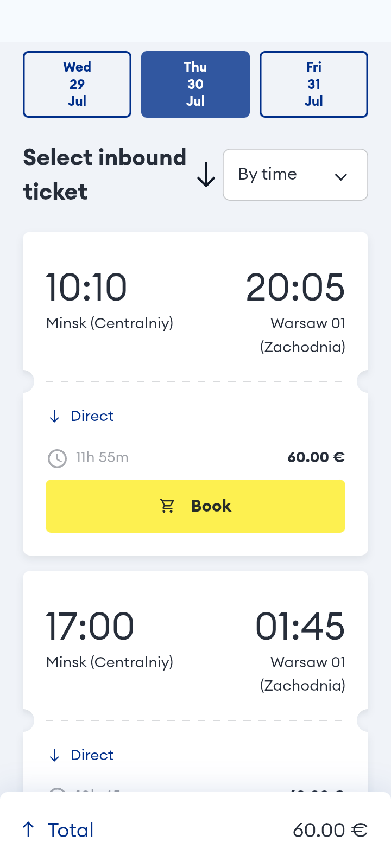This screenshot has height=868, width=391.
Task: Open the "By time" sort dropdown
Action: point(295,175)
